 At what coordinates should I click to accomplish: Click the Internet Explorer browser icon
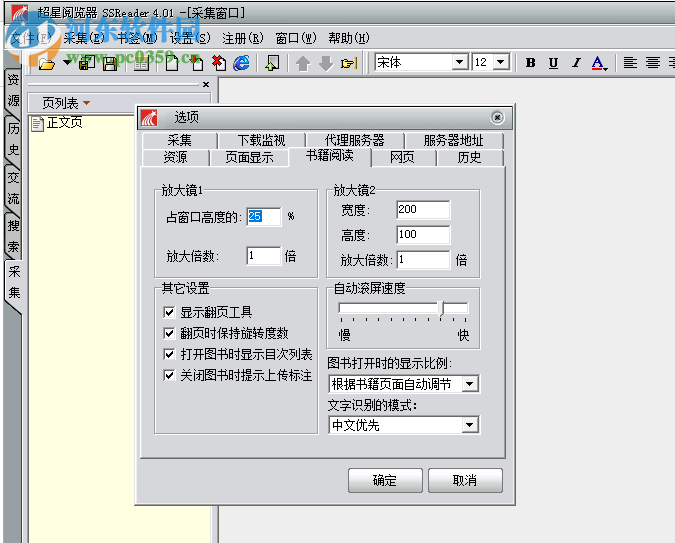pyautogui.click(x=241, y=63)
